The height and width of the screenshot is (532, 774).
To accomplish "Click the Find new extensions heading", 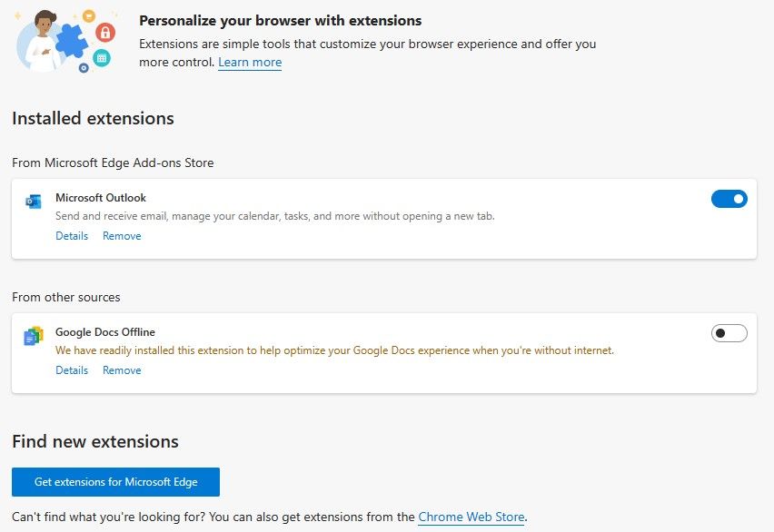I will point(95,442).
